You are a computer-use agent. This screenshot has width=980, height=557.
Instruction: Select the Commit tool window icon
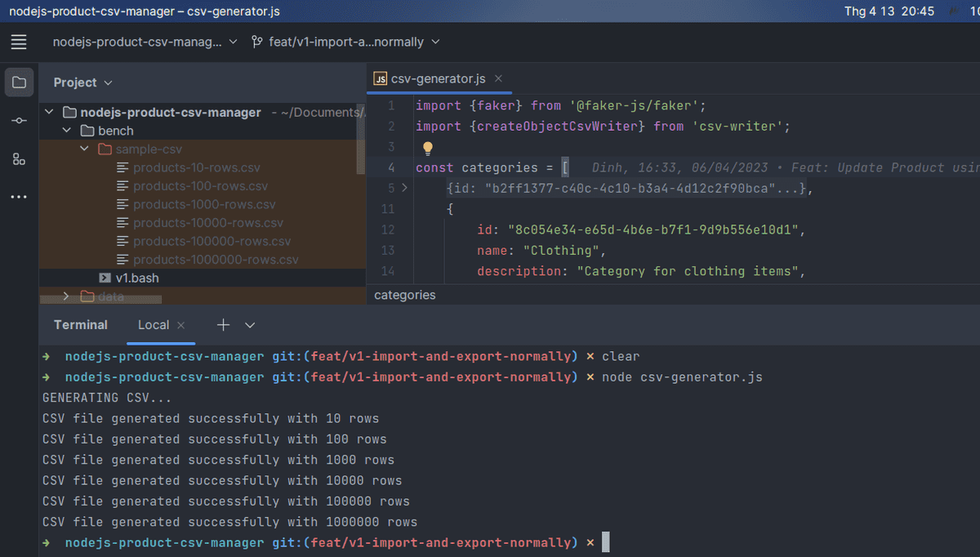tap(18, 120)
